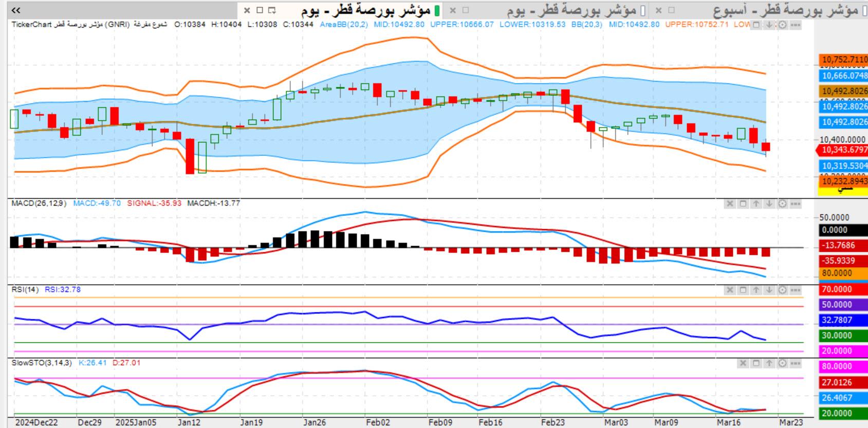Open settings gear of main price panel
The width and height of the screenshot is (868, 428).
click(x=782, y=25)
